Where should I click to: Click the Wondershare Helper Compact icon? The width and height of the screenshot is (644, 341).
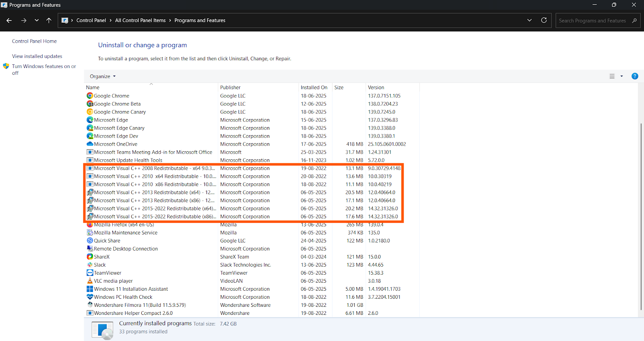90,313
